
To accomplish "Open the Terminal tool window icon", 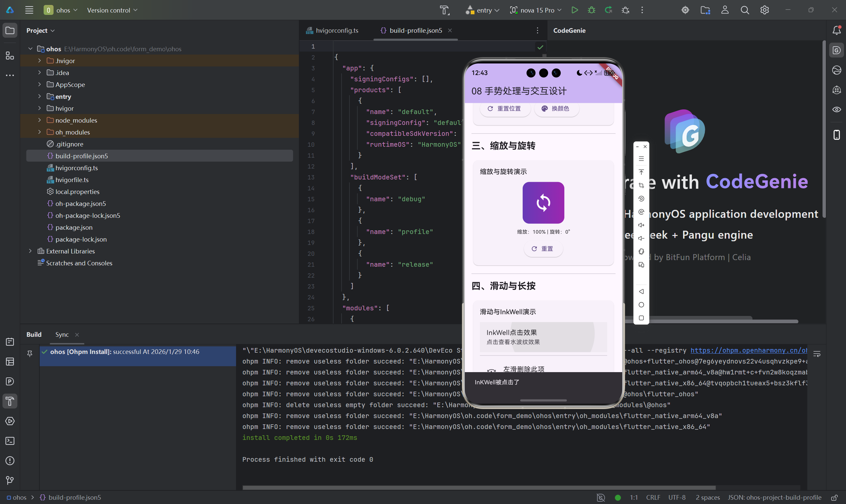I will pos(10,441).
